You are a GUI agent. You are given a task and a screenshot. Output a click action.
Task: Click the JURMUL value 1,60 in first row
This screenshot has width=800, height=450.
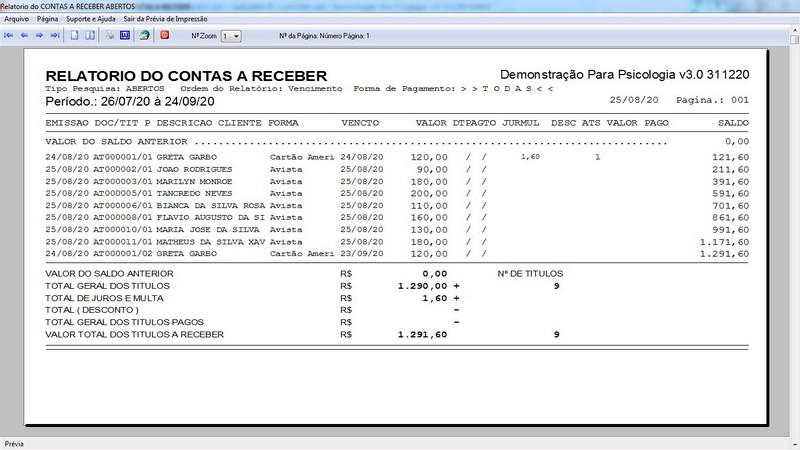tap(530, 157)
